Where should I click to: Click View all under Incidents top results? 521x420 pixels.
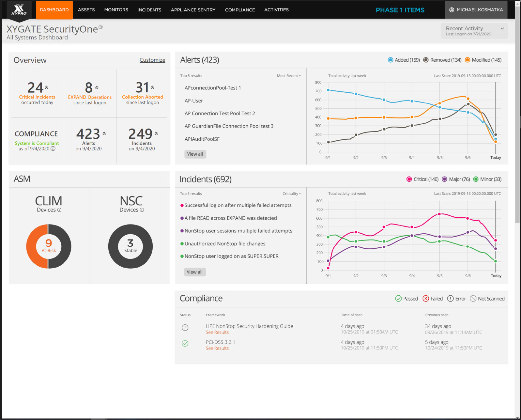195,272
